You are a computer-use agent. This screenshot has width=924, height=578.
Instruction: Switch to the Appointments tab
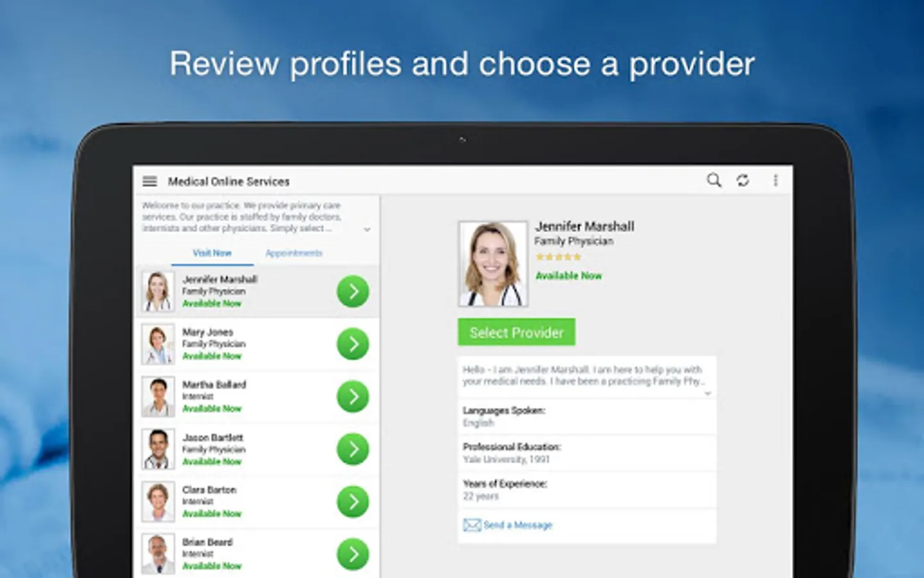tap(294, 253)
